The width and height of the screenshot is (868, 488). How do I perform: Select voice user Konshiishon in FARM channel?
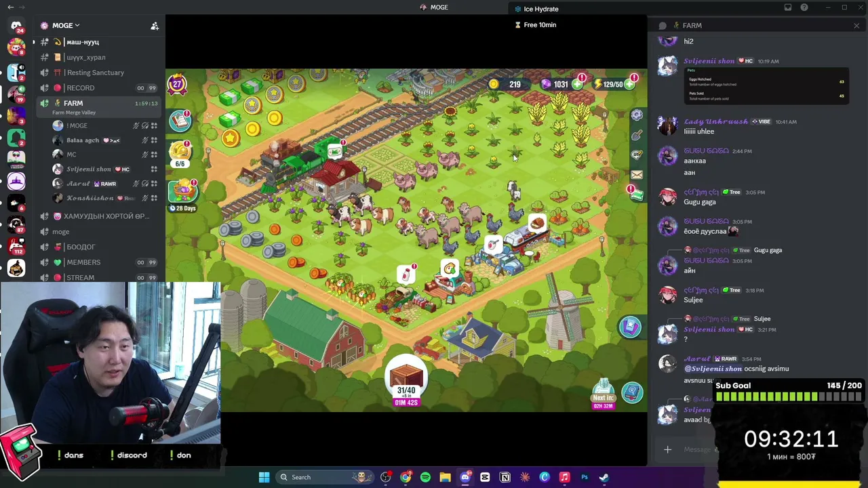tap(105, 198)
